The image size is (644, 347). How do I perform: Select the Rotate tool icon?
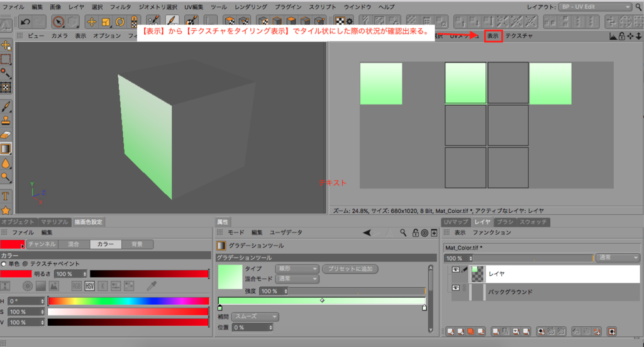(x=120, y=21)
